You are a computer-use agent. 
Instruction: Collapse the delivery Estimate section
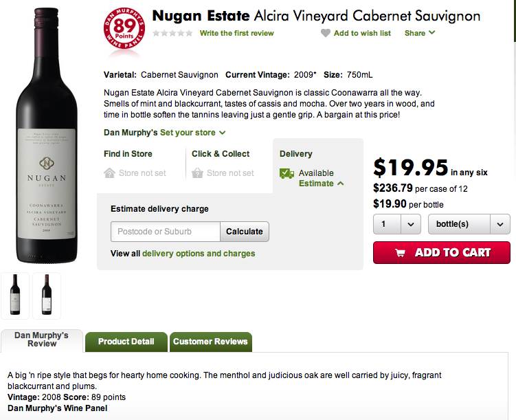(x=321, y=184)
